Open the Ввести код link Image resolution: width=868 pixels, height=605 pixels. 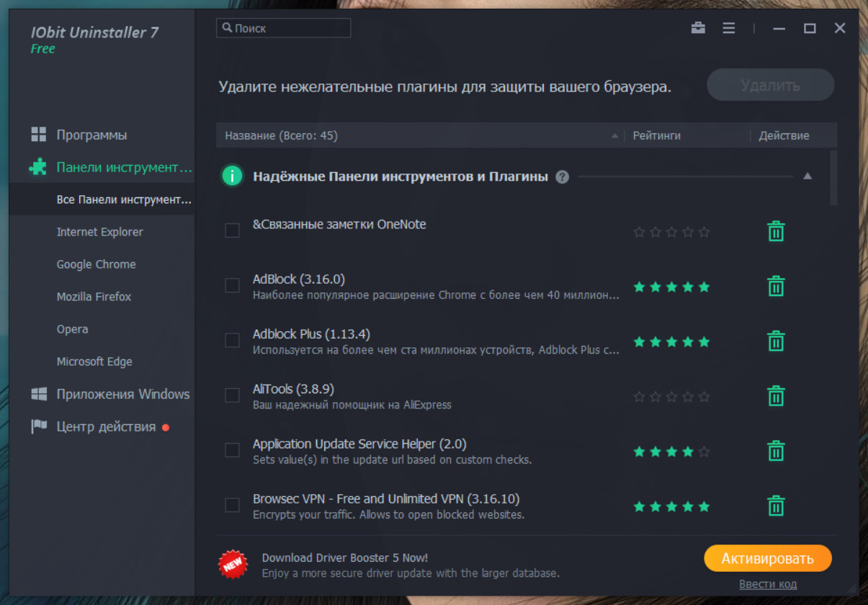(768, 584)
